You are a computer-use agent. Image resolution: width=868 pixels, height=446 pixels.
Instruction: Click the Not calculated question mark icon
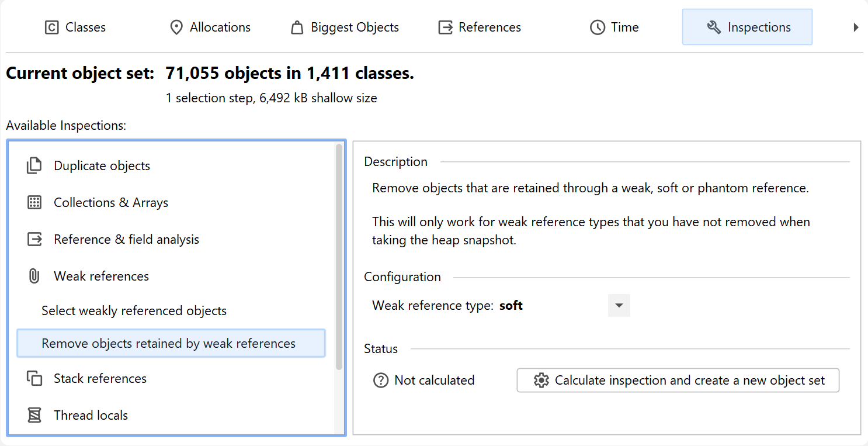[x=381, y=381]
